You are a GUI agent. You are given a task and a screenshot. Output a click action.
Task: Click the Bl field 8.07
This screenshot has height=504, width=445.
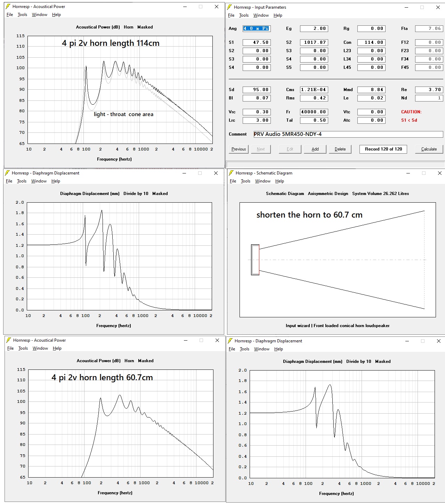click(x=257, y=98)
